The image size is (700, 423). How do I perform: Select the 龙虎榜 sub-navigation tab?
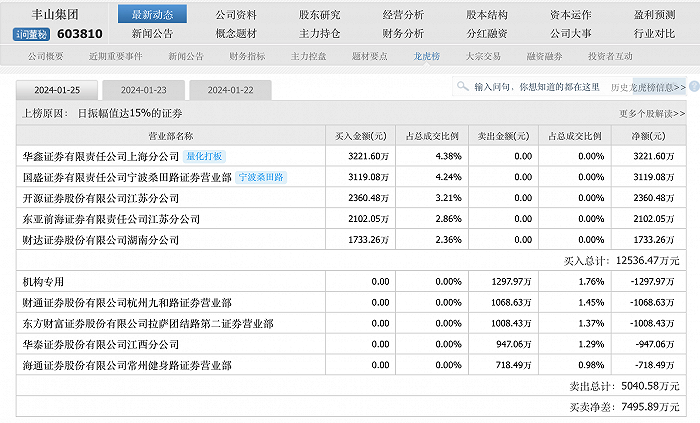(x=426, y=56)
